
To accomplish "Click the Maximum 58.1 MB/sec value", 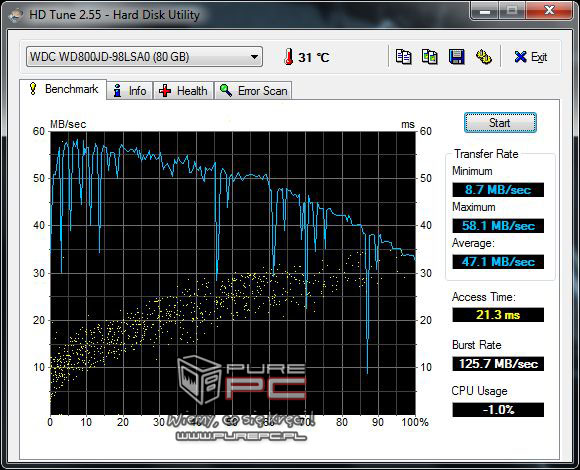I will [x=498, y=226].
